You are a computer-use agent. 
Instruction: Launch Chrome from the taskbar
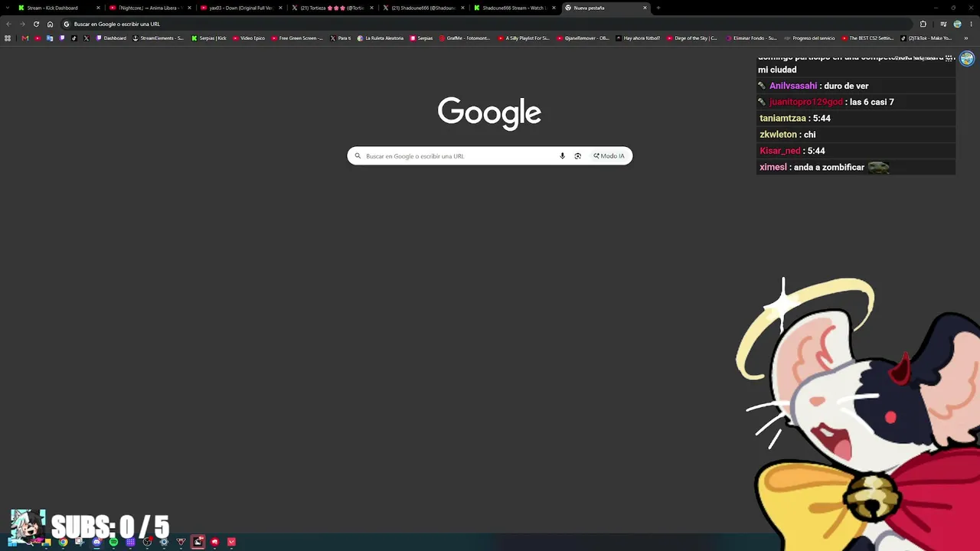[63, 542]
